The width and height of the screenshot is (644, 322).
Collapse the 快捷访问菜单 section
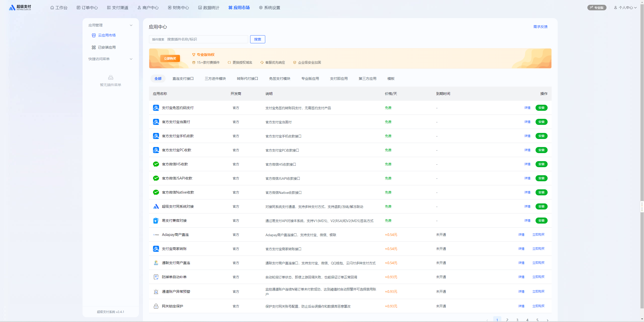[x=131, y=59]
